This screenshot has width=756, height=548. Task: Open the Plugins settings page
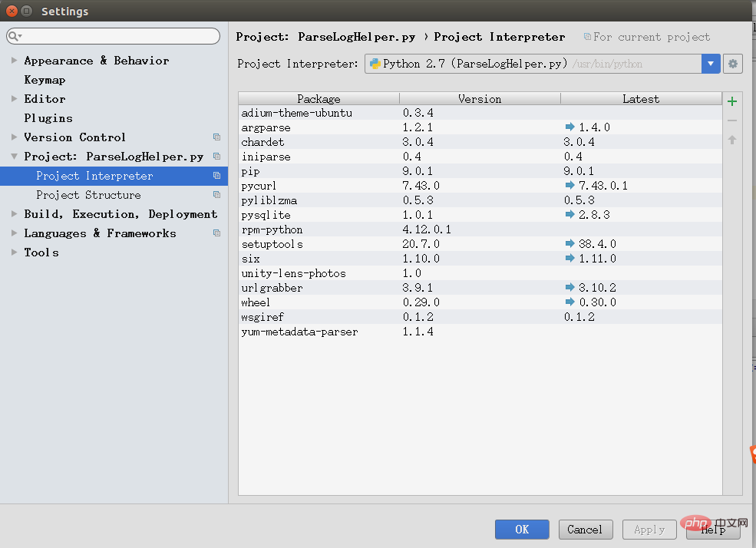pos(48,118)
